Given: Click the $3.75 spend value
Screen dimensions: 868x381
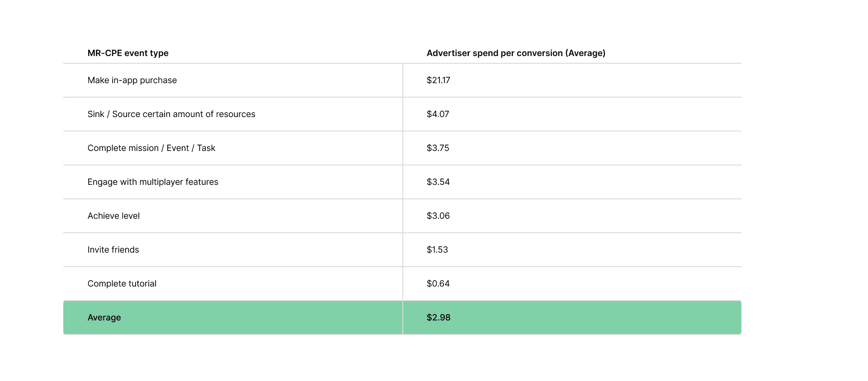Looking at the screenshot, I should (438, 148).
